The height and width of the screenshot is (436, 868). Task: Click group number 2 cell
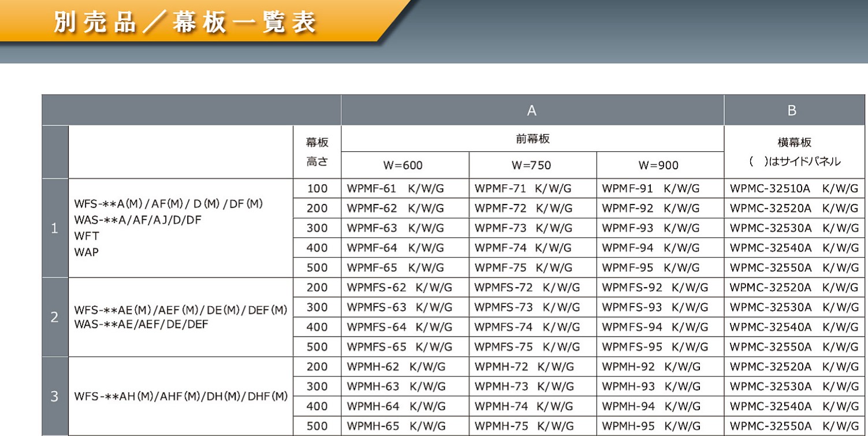tap(55, 317)
